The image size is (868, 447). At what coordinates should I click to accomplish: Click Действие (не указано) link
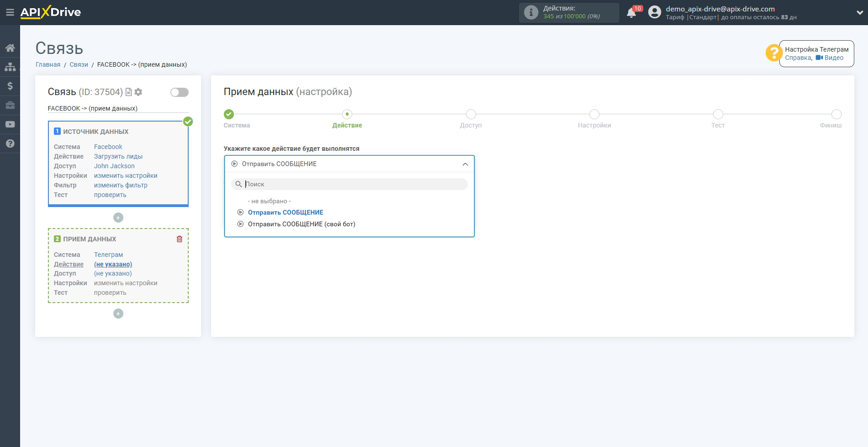pyautogui.click(x=113, y=264)
